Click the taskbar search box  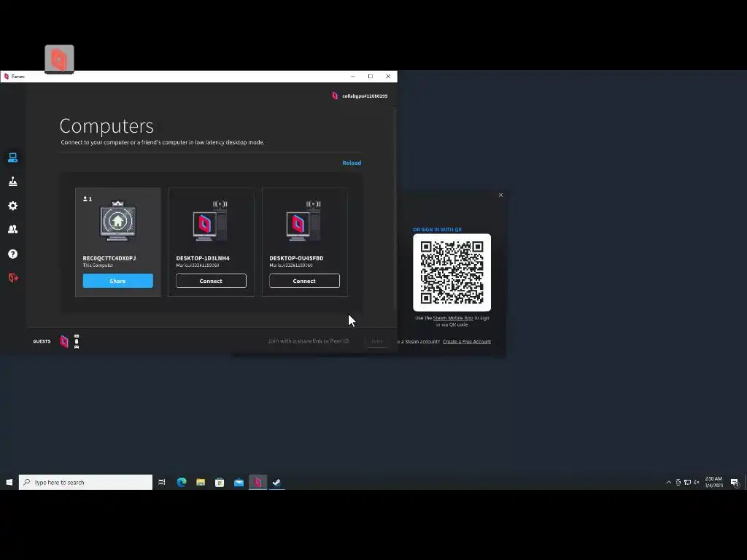[86, 483]
